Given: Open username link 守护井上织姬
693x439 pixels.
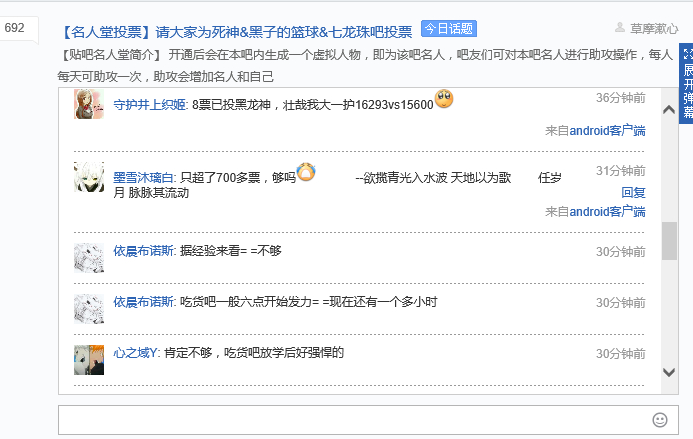Looking at the screenshot, I should pyautogui.click(x=149, y=105).
